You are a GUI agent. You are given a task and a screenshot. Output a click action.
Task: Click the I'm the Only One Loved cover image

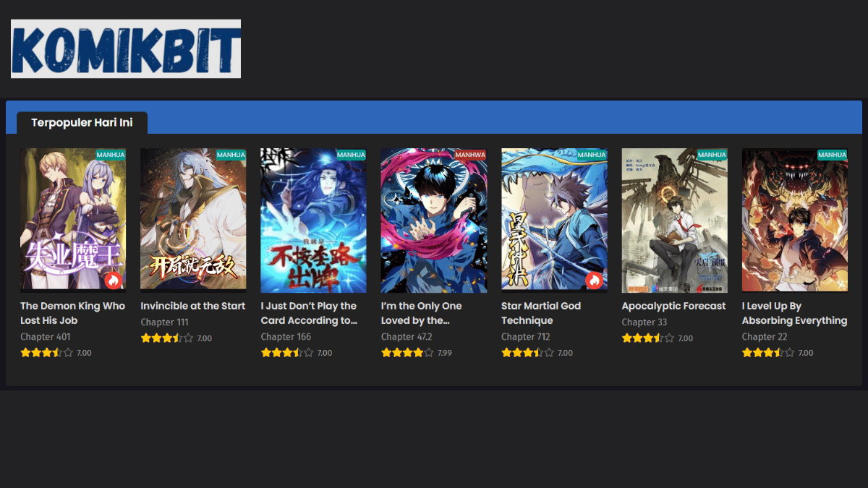(433, 221)
